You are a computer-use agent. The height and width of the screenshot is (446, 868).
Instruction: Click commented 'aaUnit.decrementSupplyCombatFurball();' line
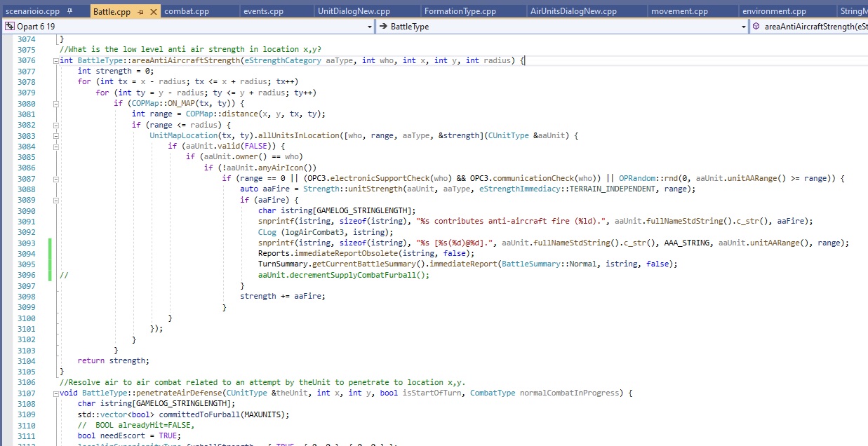point(343,275)
